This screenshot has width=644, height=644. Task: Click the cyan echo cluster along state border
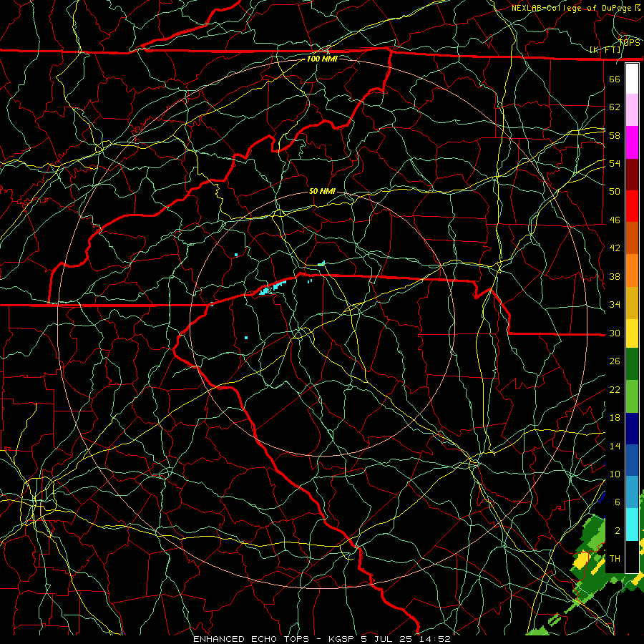pyautogui.click(x=272, y=288)
